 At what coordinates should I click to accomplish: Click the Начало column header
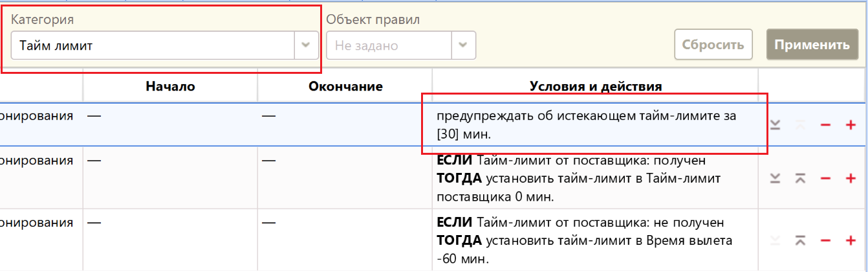170,86
